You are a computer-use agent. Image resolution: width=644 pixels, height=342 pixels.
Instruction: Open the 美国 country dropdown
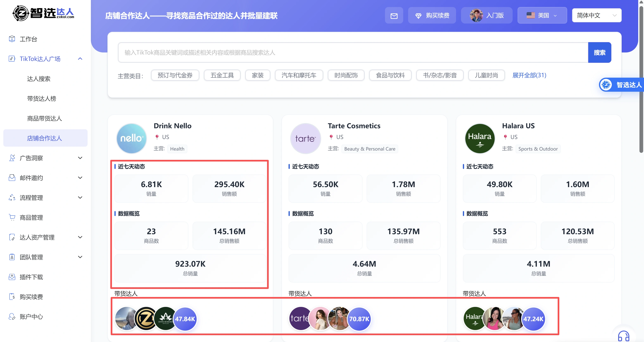tap(542, 15)
